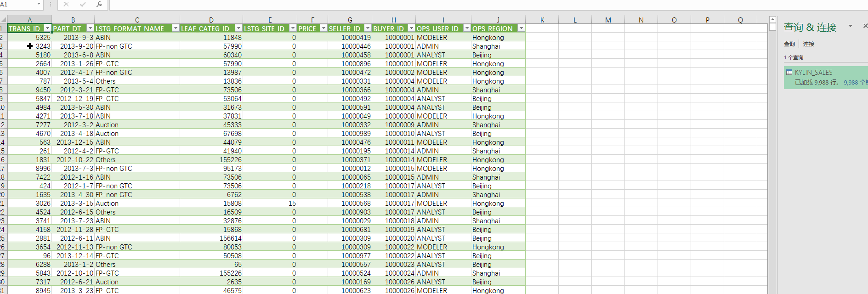
Task: Expand the Name Box dropdown arrow
Action: (x=39, y=4)
